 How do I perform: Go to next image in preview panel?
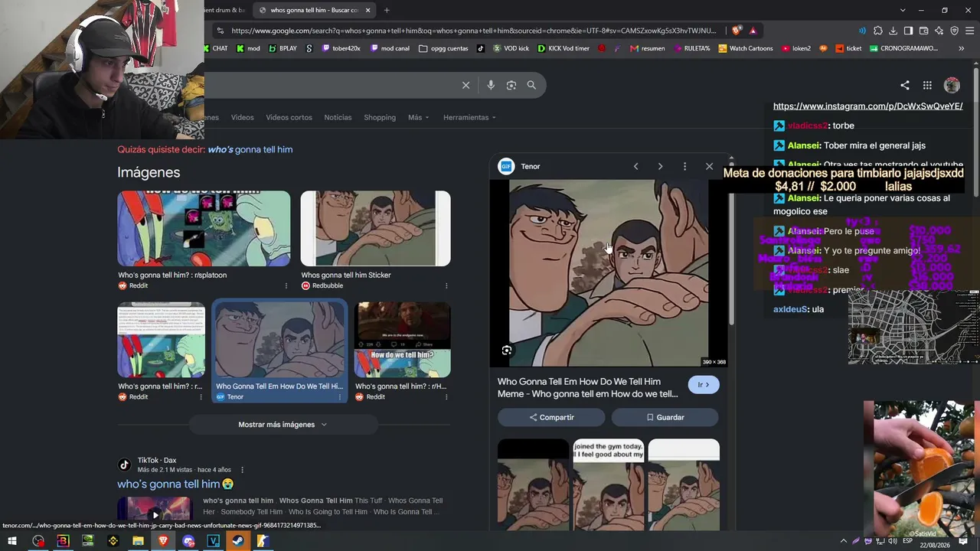660,166
